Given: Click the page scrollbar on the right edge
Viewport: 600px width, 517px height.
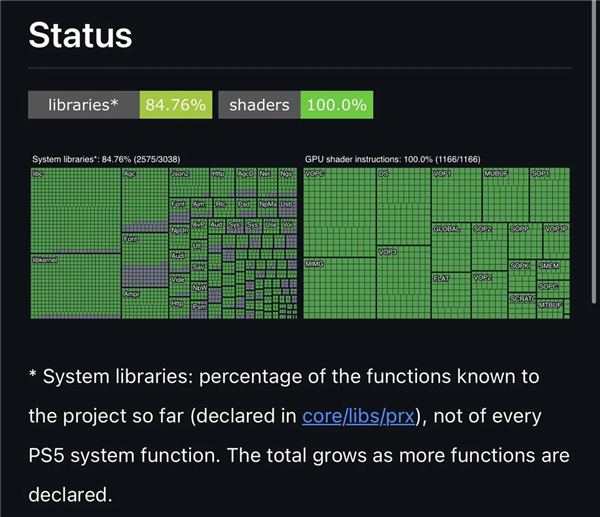Looking at the screenshot, I should pyautogui.click(x=594, y=153).
